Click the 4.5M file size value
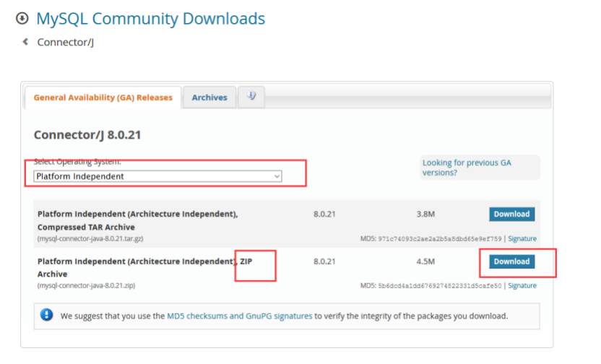The image size is (601, 364). click(x=425, y=261)
